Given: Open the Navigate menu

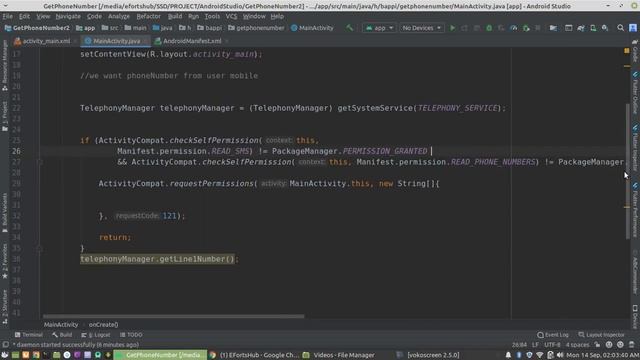Looking at the screenshot, I should 68,16.
